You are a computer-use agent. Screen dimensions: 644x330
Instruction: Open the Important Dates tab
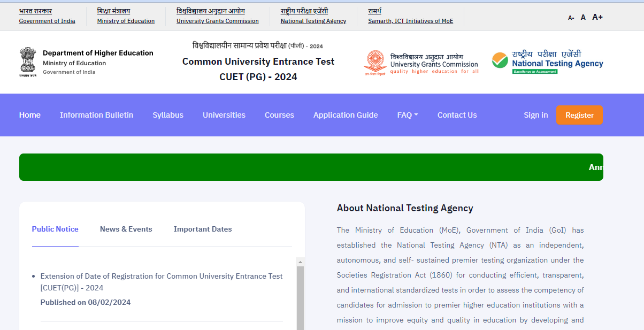point(203,229)
